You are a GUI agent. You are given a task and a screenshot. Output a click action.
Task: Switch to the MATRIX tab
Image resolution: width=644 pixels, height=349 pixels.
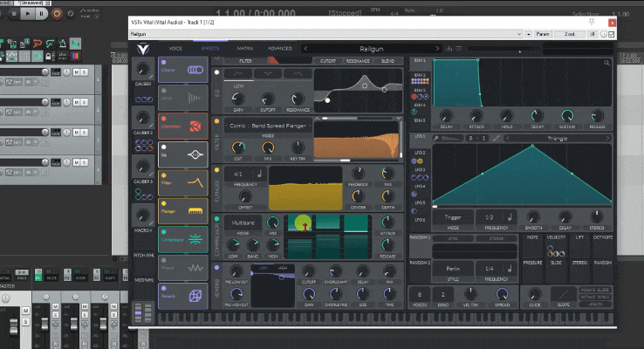(x=244, y=49)
